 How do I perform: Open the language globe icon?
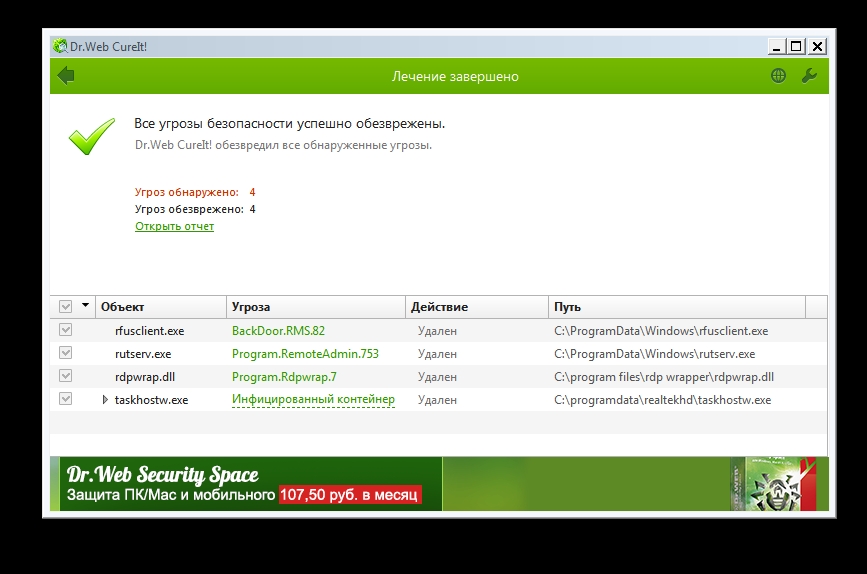778,76
